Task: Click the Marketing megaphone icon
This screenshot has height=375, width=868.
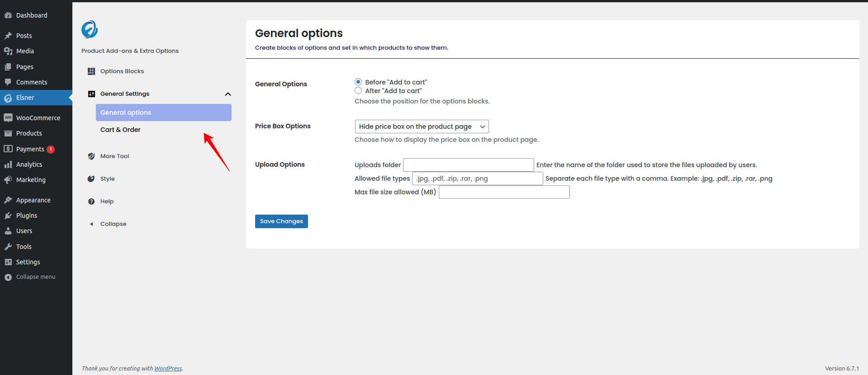Action: pyautogui.click(x=8, y=180)
